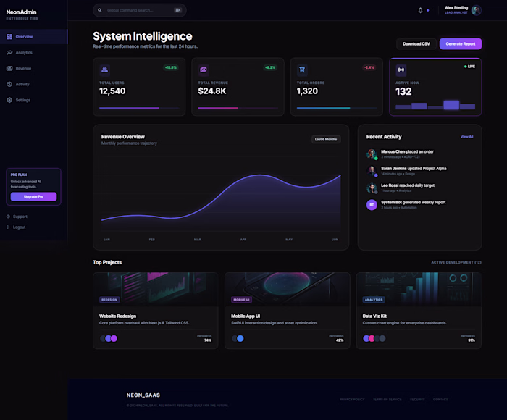Click the +8.2% badge on Total Revenue
Image resolution: width=507 pixels, height=420 pixels.
[270, 67]
